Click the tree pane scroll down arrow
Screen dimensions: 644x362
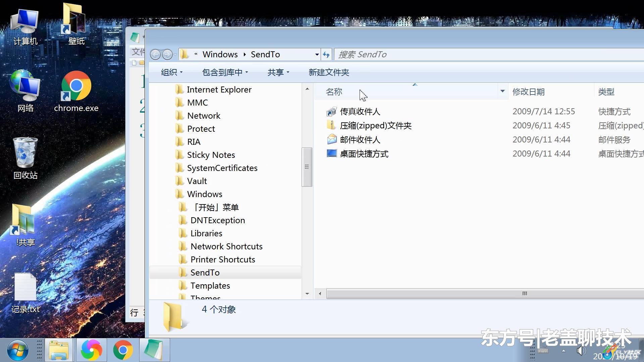coord(307,294)
